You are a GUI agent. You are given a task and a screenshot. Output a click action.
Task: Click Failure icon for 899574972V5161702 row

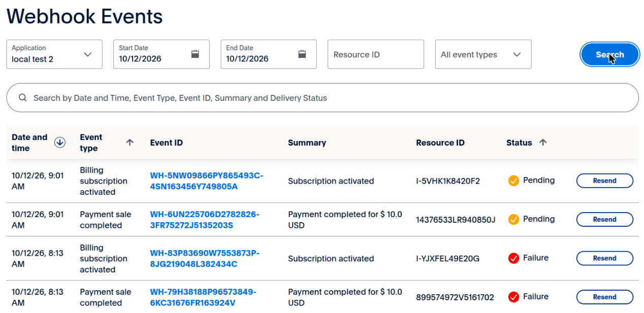coord(513,297)
